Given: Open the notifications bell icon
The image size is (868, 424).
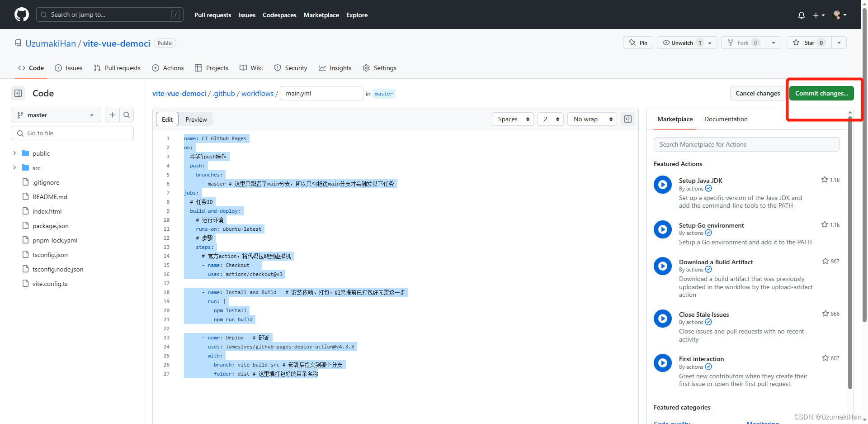Looking at the screenshot, I should [801, 15].
